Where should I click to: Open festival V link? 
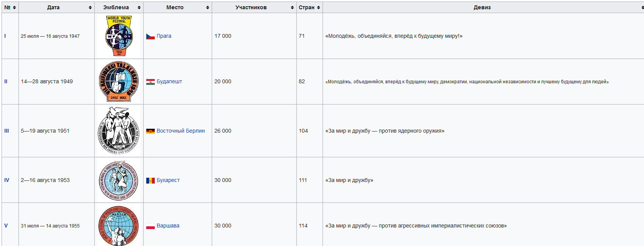click(6, 226)
